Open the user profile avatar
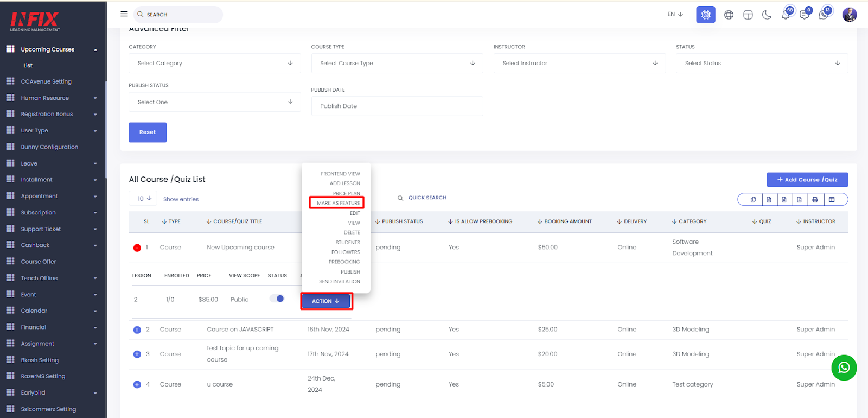The height and width of the screenshot is (418, 868). 849,15
